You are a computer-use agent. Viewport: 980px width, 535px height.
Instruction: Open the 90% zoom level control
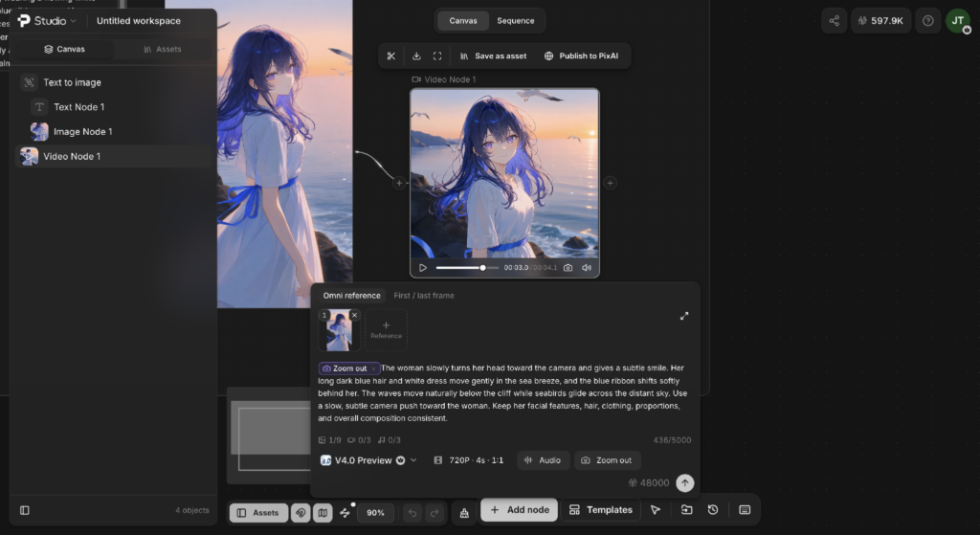(x=375, y=512)
